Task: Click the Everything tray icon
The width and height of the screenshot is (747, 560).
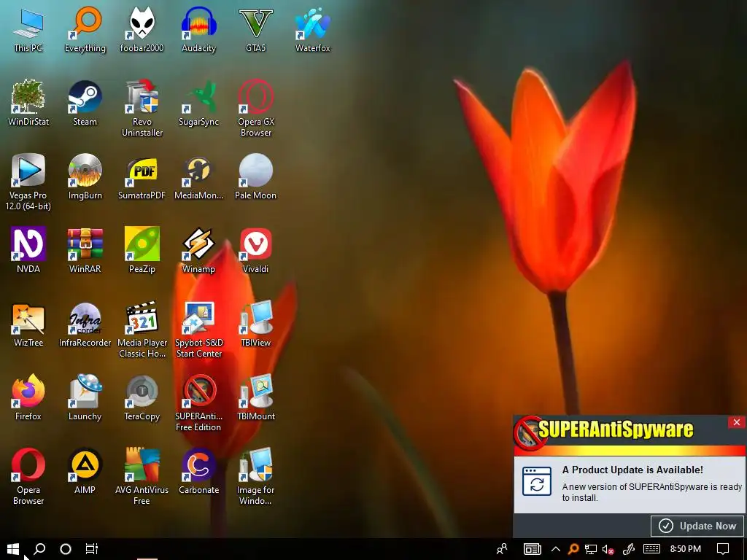Action: pyautogui.click(x=573, y=549)
